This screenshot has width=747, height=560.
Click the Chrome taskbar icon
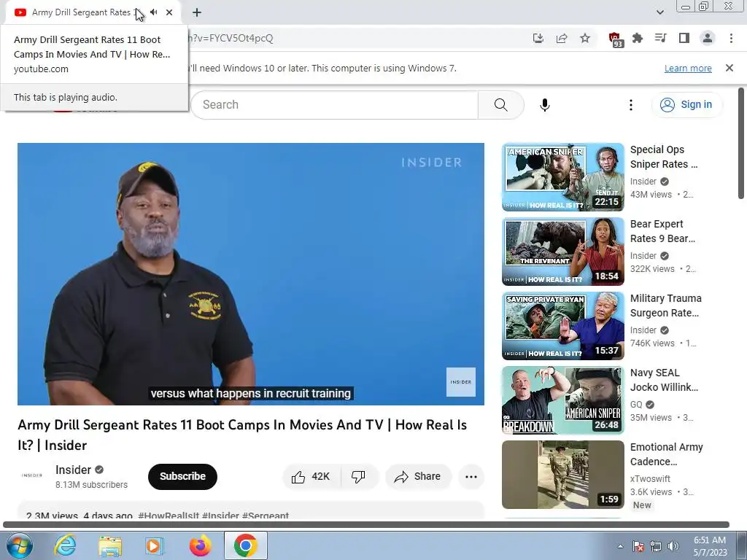click(x=245, y=545)
